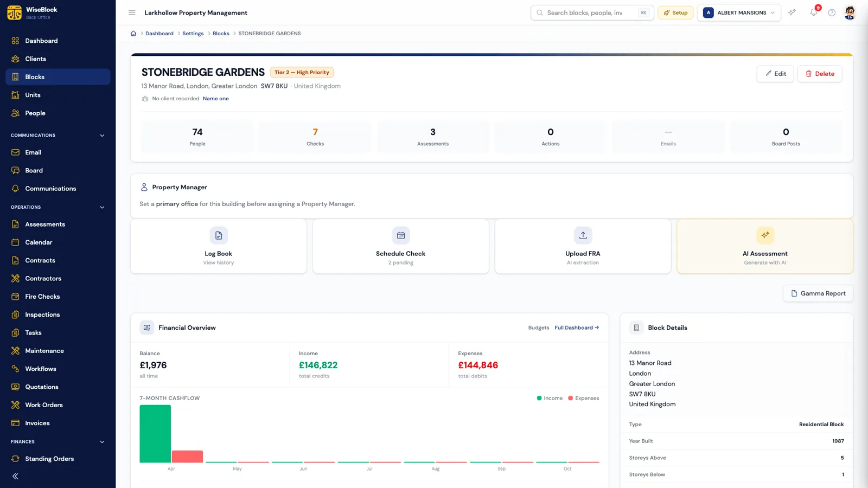
Task: Go to Blocks breadcrumb
Action: (x=221, y=34)
